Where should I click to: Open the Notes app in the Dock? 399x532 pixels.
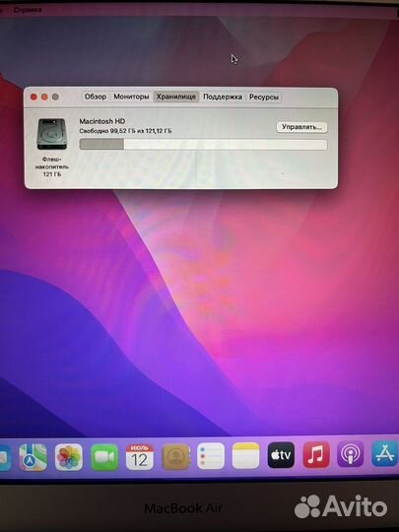(x=245, y=455)
